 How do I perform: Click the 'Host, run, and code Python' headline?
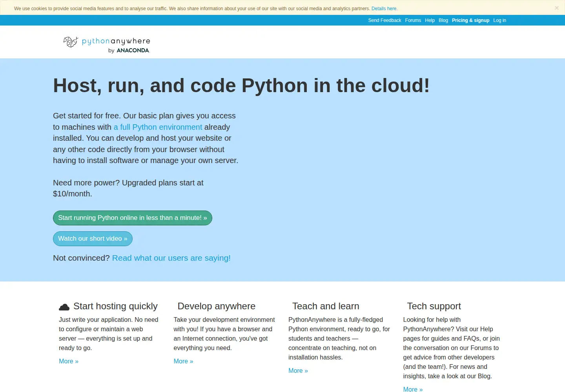[x=241, y=85]
